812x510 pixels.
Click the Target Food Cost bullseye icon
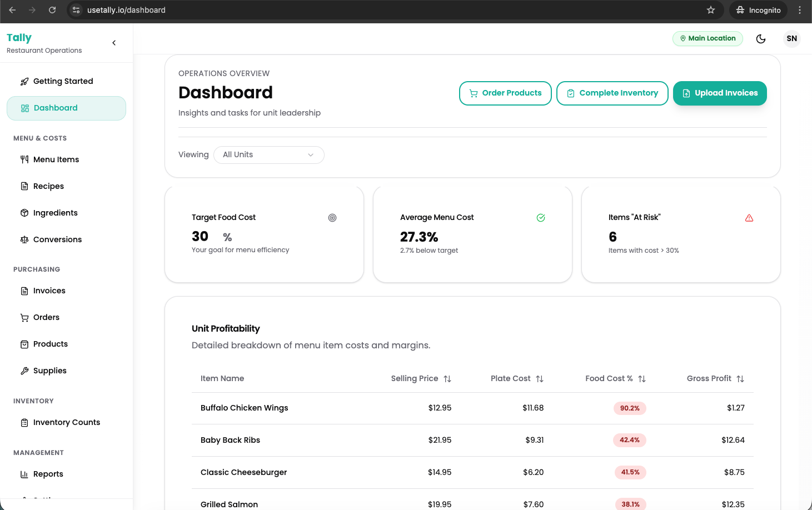(x=332, y=218)
